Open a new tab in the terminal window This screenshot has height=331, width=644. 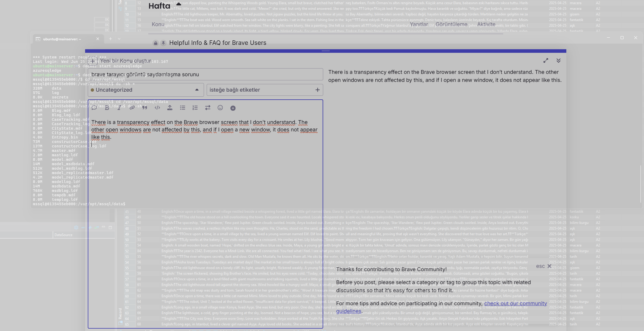[x=110, y=39]
